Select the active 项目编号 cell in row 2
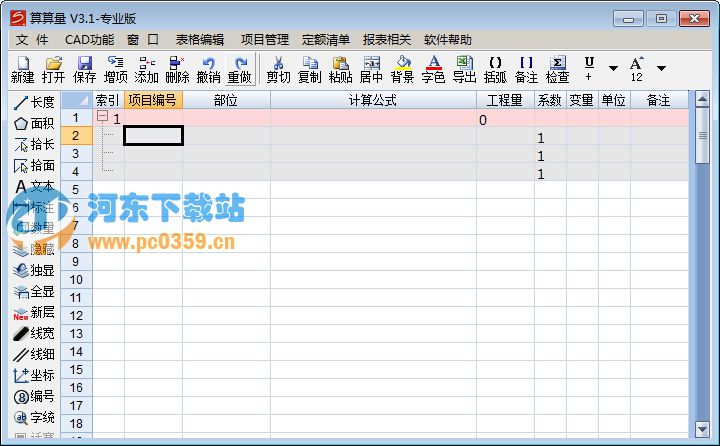720x446 pixels. [153, 135]
